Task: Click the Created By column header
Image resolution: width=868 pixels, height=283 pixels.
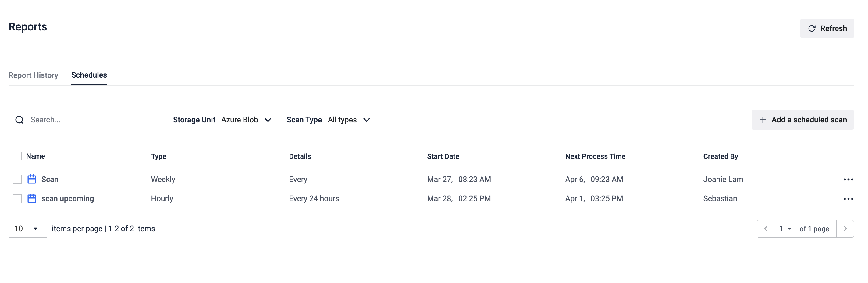Action: pyautogui.click(x=720, y=156)
